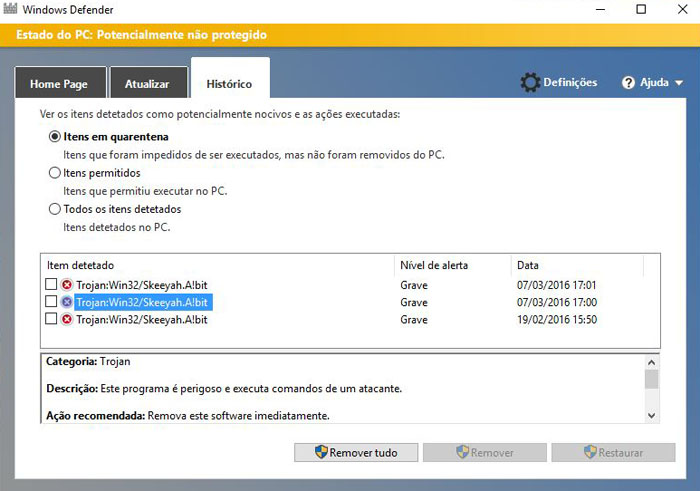Select Itens em quarentena radio option
The image size is (700, 491).
click(x=54, y=137)
